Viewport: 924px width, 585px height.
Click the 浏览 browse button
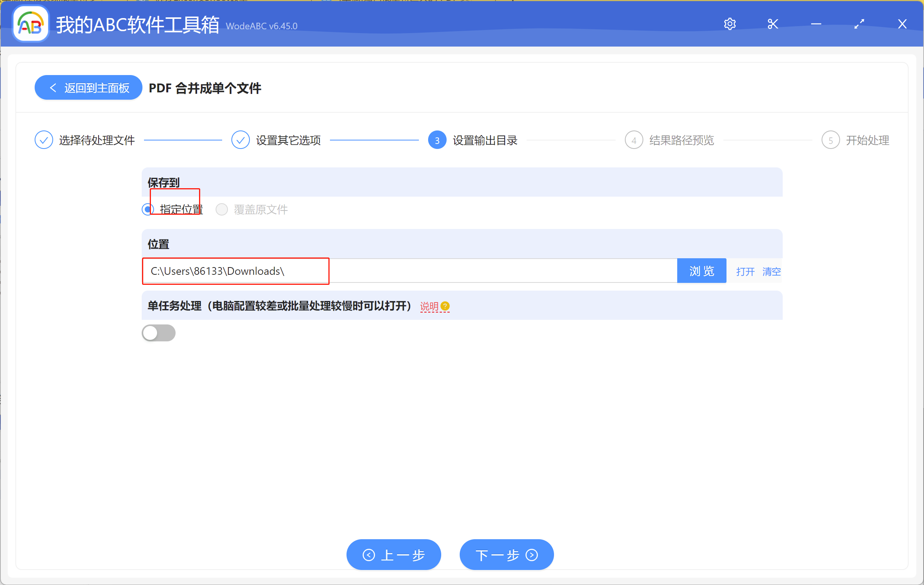[x=701, y=271]
